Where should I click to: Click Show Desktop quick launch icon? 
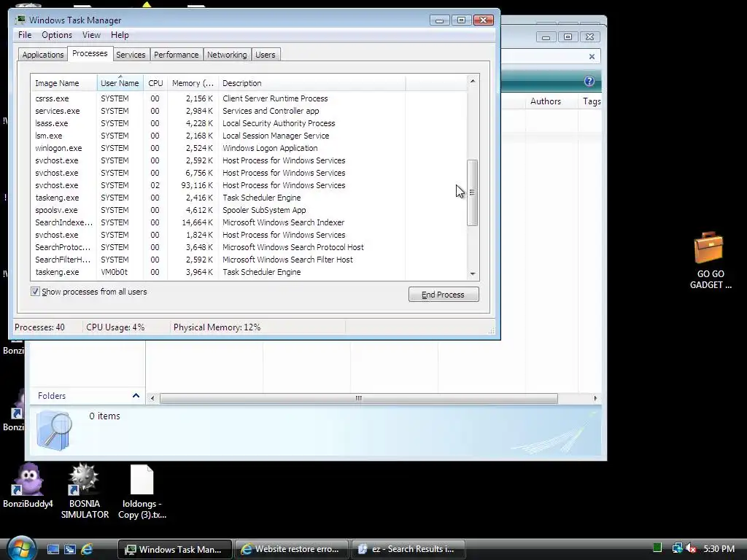pyautogui.click(x=53, y=549)
